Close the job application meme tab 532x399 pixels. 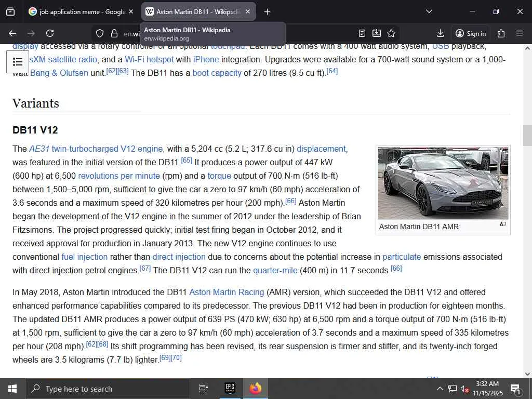tap(131, 11)
